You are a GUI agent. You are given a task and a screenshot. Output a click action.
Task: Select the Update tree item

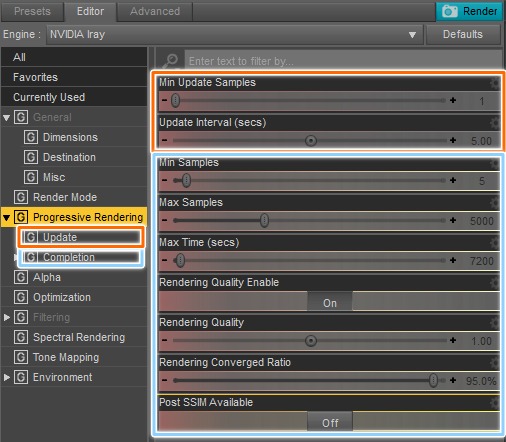point(81,237)
